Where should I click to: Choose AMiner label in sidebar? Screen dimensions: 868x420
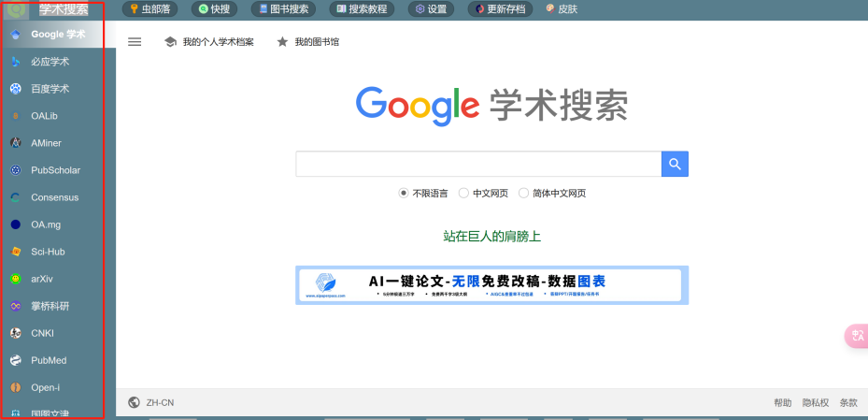(x=46, y=143)
